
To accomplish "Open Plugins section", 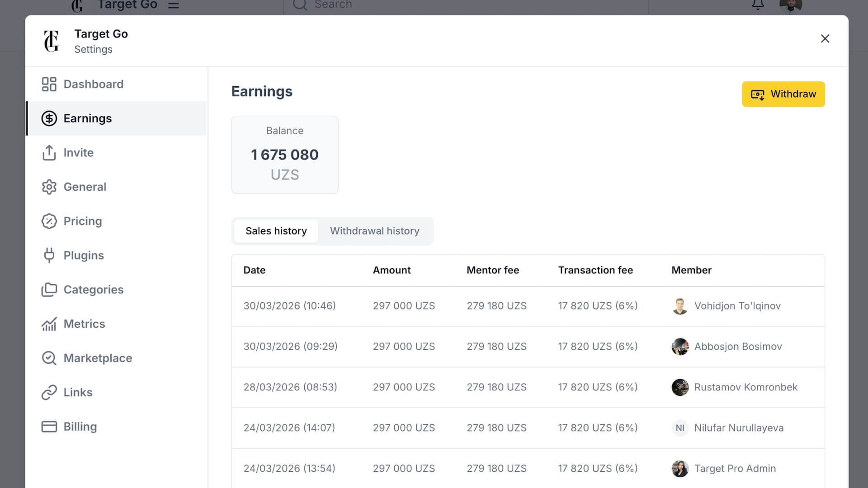I will [117, 255].
